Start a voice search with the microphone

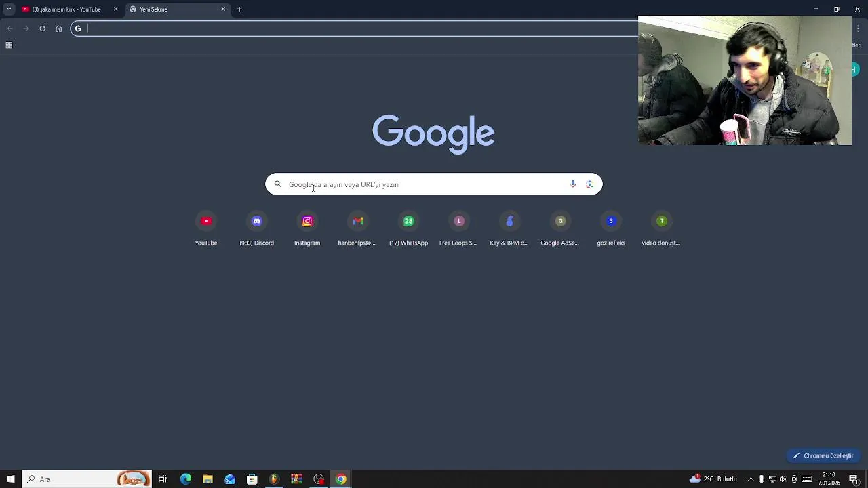click(573, 184)
